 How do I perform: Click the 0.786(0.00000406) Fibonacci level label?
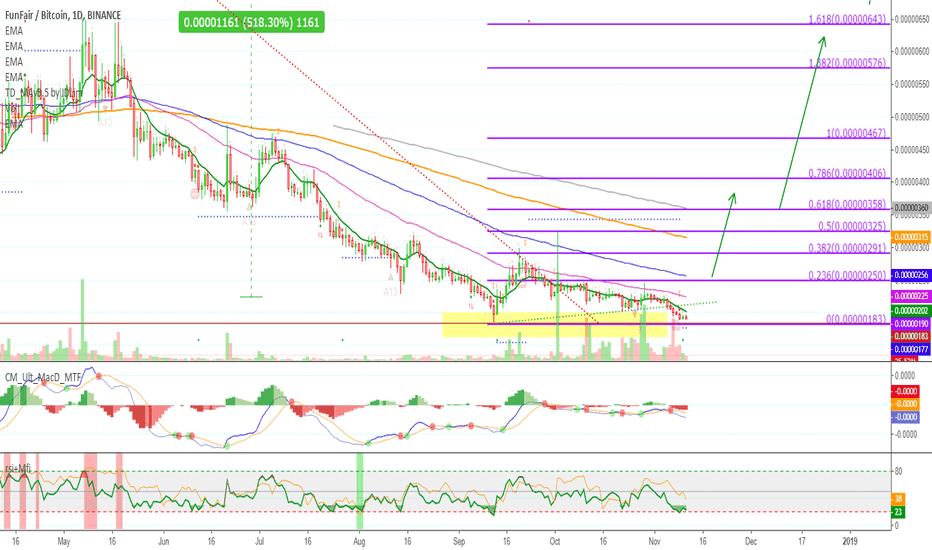(x=847, y=173)
